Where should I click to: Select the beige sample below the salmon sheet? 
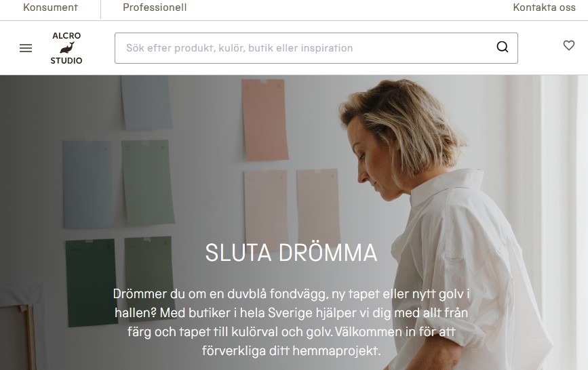(266, 206)
